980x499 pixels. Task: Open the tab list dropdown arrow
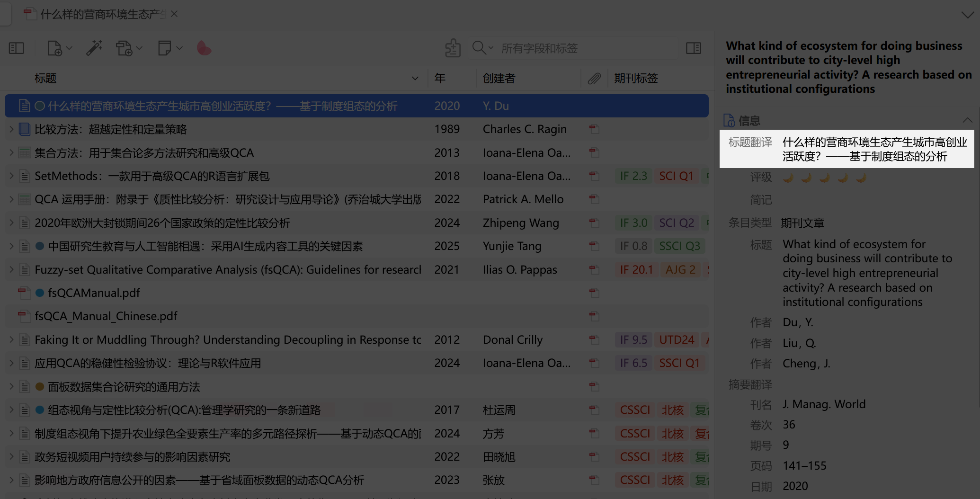(x=967, y=15)
